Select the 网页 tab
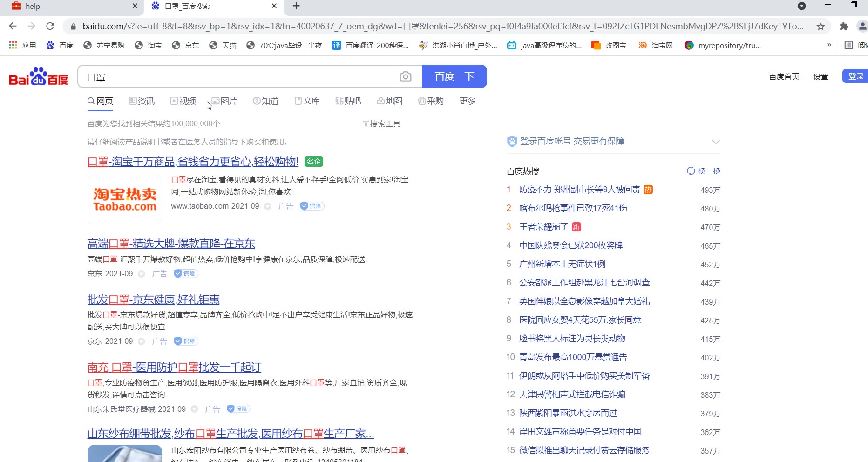This screenshot has height=462, width=868. (100, 101)
